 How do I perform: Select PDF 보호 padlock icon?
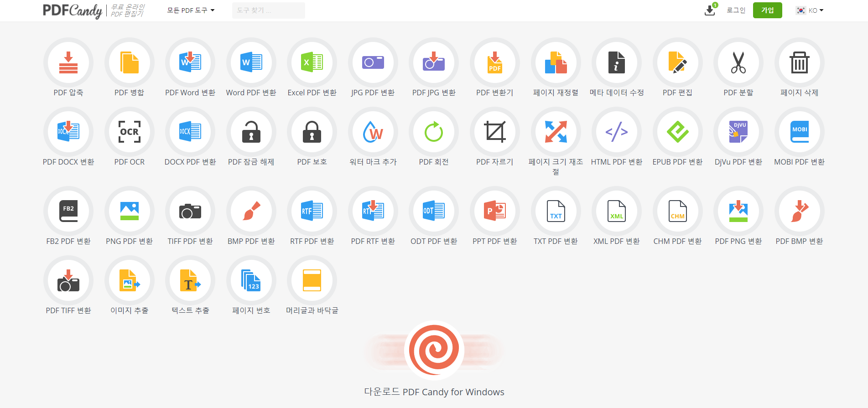tap(312, 132)
